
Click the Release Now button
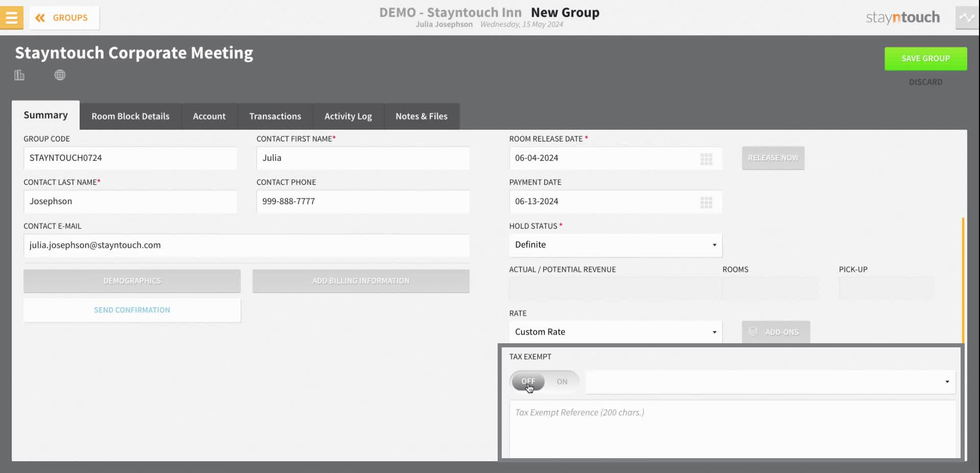tap(773, 158)
